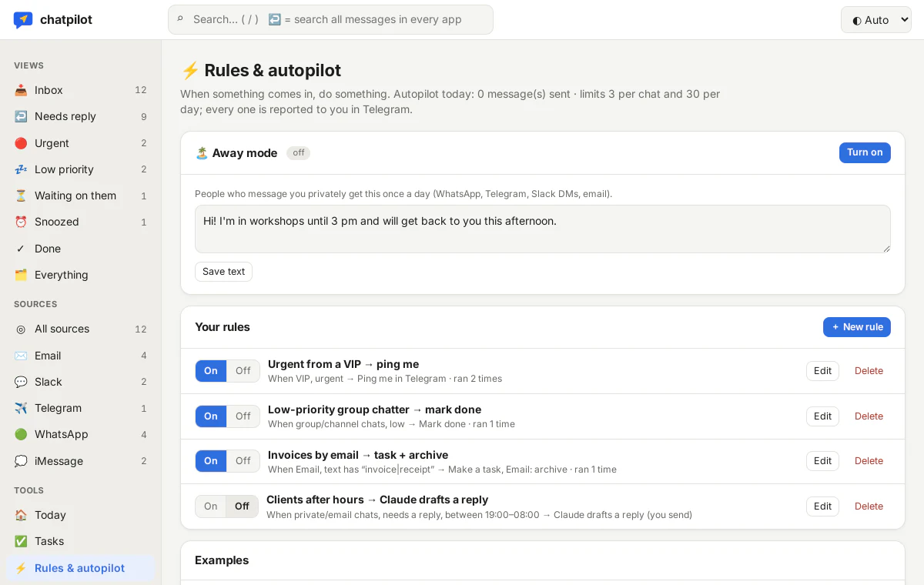Screen dimensions: 924x585
Task: Enable the Clients after hours rule
Action: click(x=210, y=506)
